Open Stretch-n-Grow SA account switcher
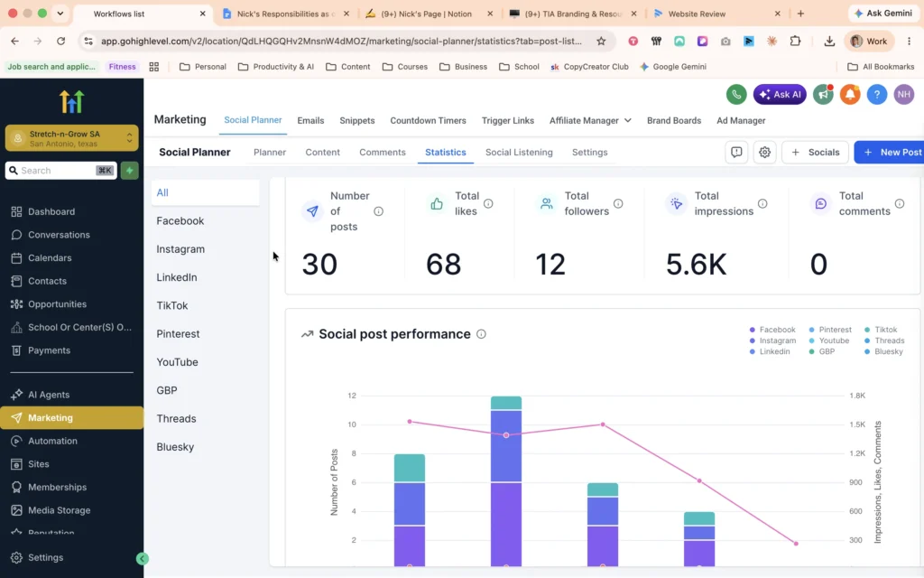924x578 pixels. click(71, 138)
